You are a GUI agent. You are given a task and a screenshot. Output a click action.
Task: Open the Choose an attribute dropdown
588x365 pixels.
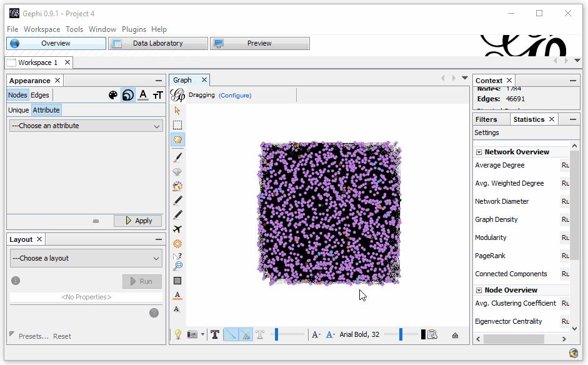(86, 126)
